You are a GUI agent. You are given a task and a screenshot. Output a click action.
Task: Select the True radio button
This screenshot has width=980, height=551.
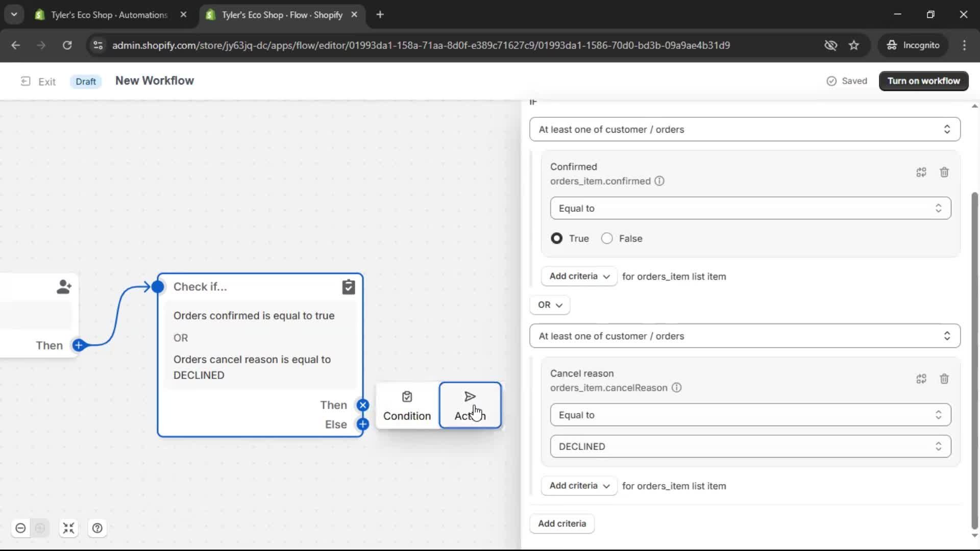[556, 238]
